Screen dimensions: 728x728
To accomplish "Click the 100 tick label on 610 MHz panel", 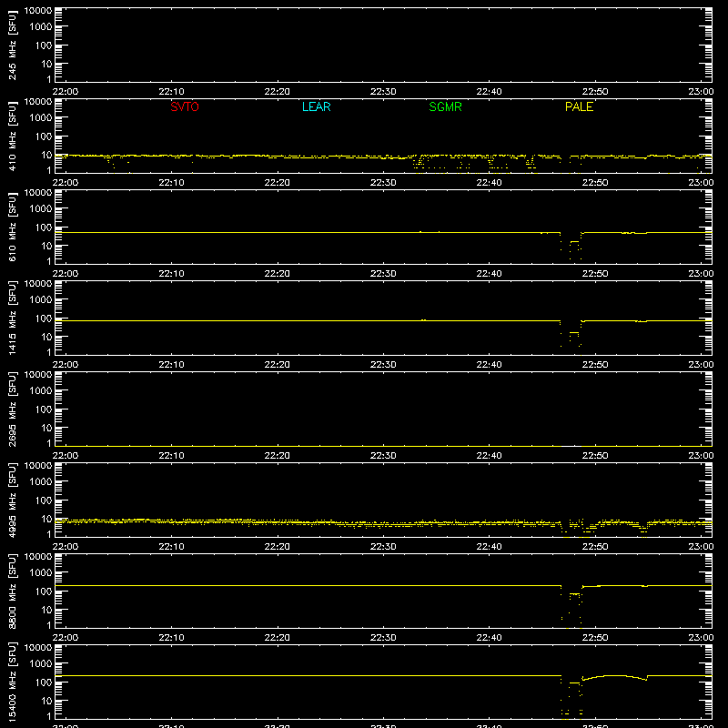I will click(44, 227).
